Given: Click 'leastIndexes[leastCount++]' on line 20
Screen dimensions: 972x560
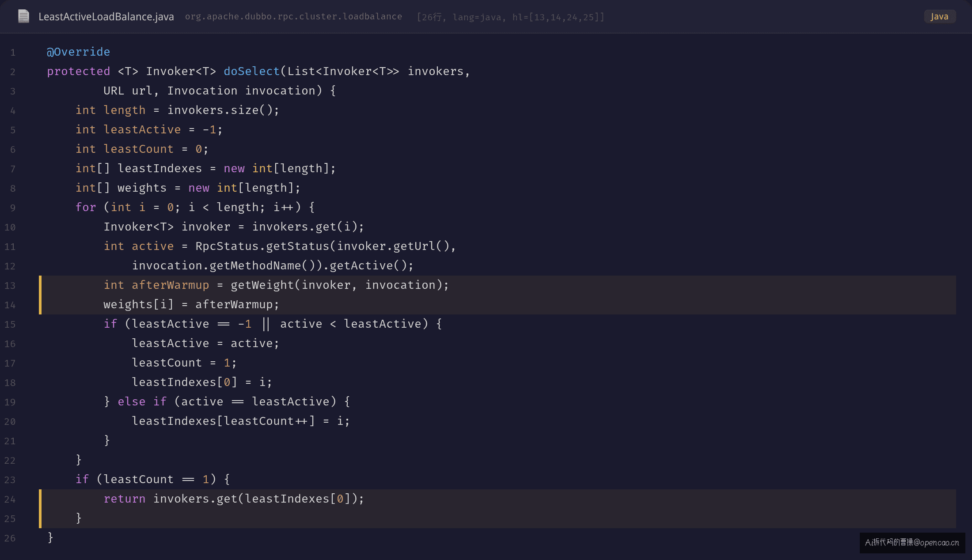Looking at the screenshot, I should click(223, 421).
